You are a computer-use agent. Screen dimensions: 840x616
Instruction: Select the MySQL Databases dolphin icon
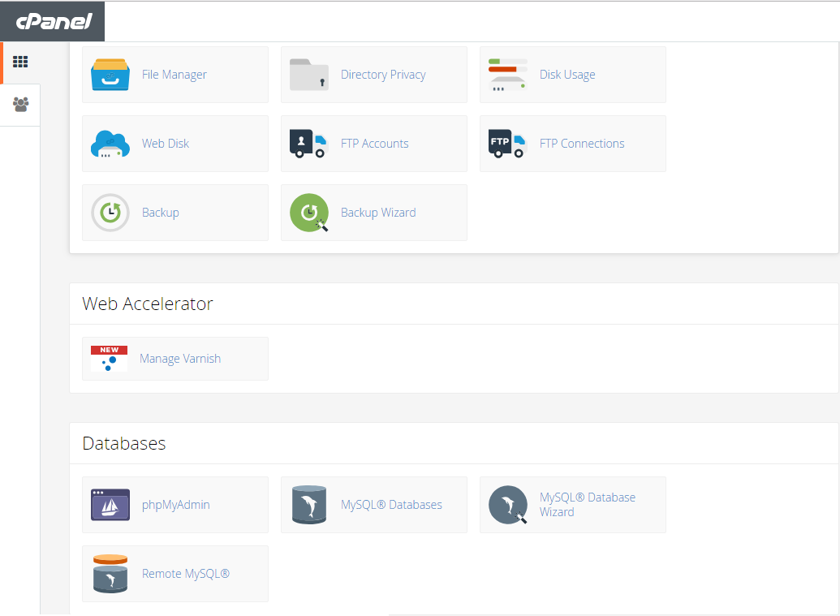(x=308, y=504)
